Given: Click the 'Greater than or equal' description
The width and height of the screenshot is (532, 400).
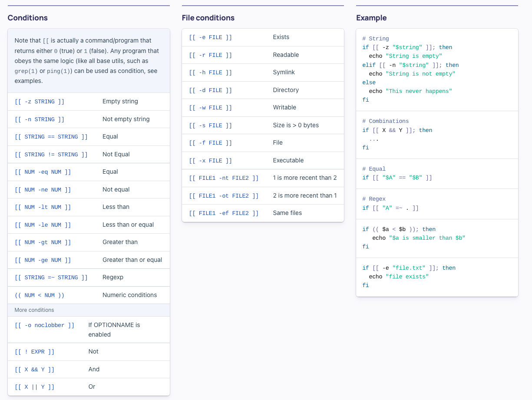Looking at the screenshot, I should click(132, 260).
